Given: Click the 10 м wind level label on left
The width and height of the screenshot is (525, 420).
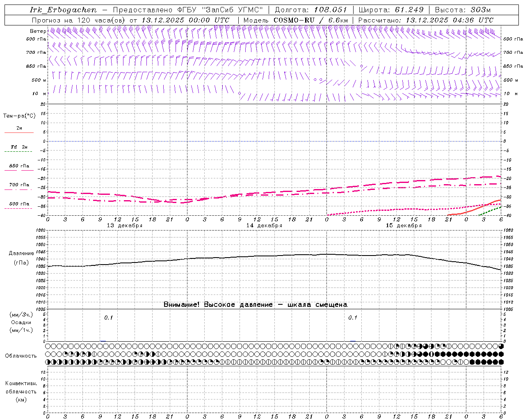Looking at the screenshot, I should 39,94.
